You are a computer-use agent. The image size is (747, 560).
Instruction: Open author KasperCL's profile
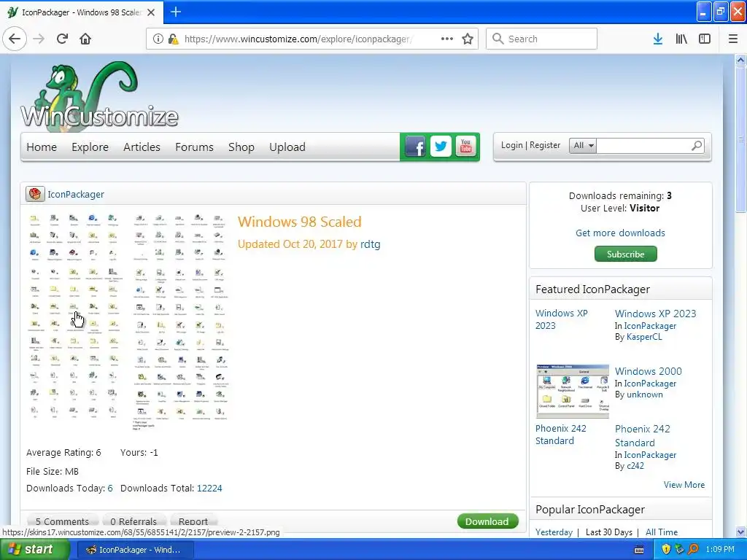[644, 337]
